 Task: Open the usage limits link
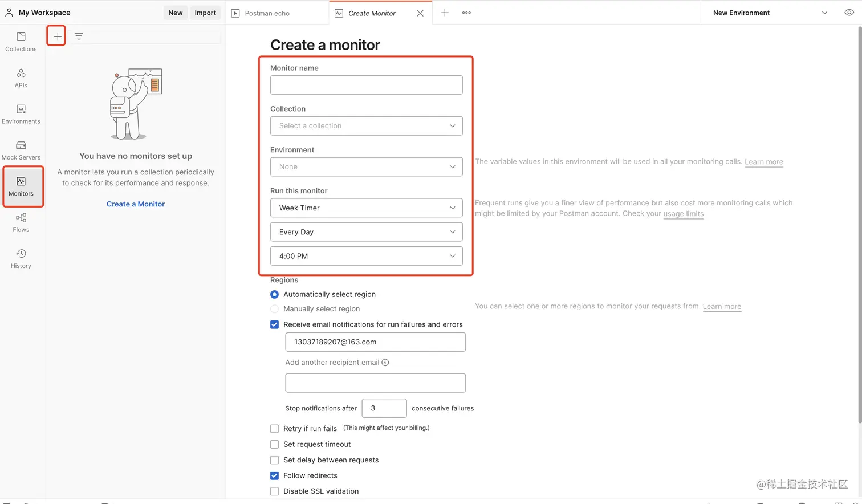tap(684, 214)
